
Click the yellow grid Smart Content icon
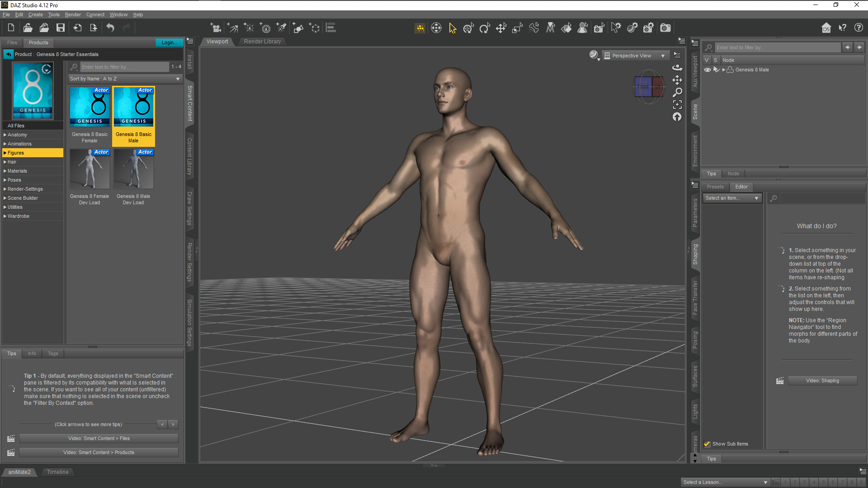pos(420,28)
